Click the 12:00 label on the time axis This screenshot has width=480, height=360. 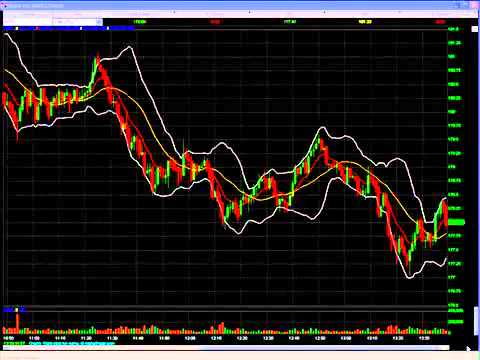190,338
